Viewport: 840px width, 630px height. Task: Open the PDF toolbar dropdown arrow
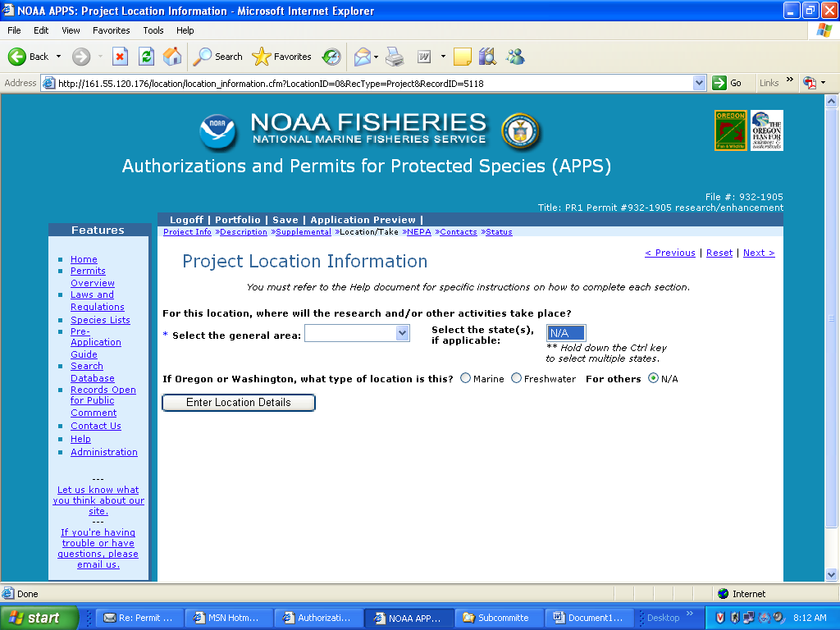[823, 83]
